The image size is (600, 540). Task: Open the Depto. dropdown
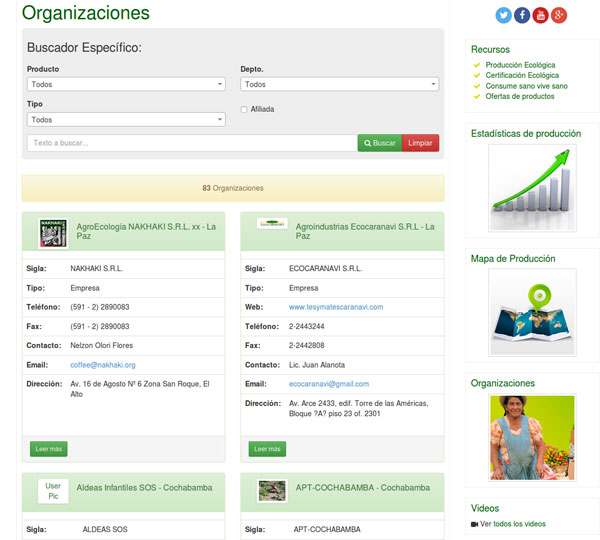pos(340,84)
